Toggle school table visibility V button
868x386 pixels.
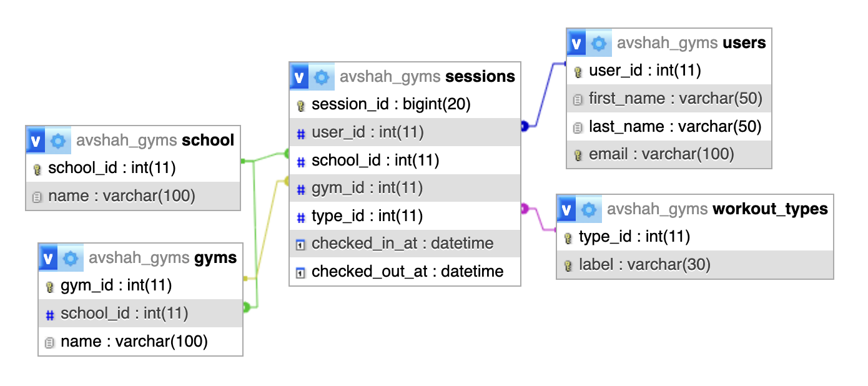(x=36, y=141)
